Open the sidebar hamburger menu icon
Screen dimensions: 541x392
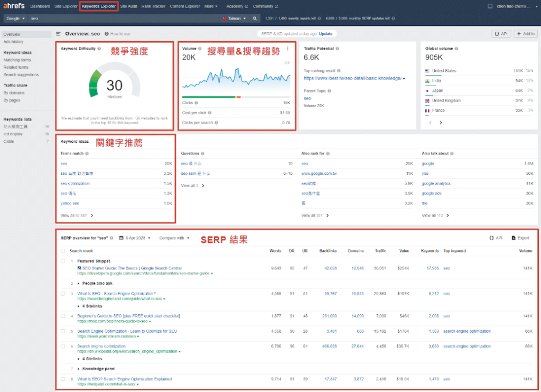point(58,34)
